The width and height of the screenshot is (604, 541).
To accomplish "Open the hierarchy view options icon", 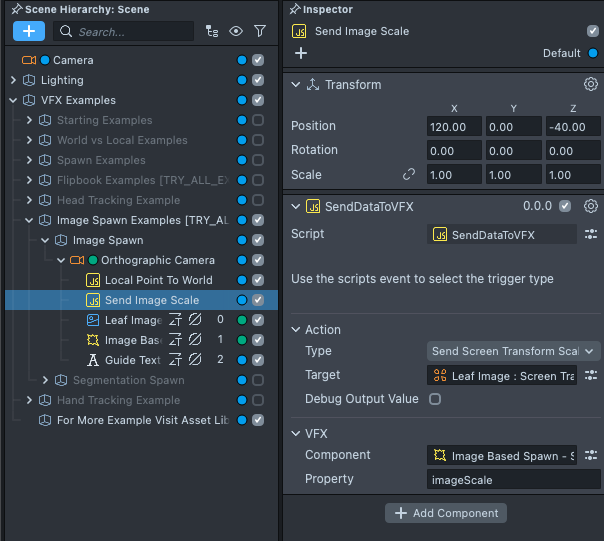I will 211,31.
